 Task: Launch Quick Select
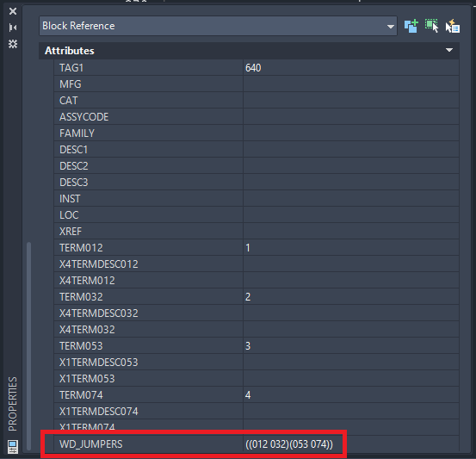tap(453, 26)
